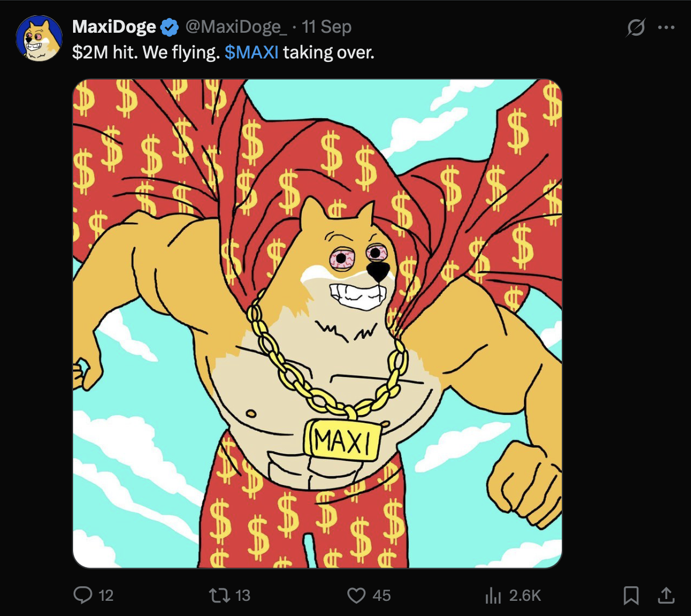Click the like count 45
The image size is (691, 616).
coord(382,596)
